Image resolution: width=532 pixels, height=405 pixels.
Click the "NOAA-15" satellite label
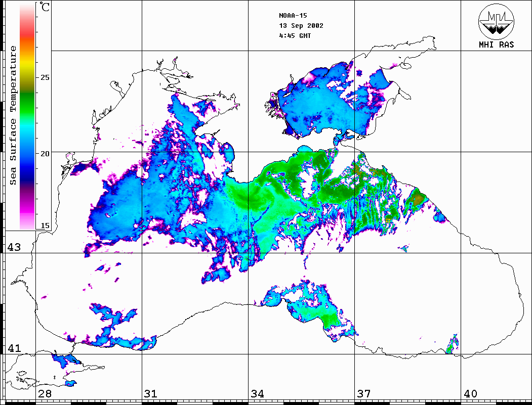293,16
